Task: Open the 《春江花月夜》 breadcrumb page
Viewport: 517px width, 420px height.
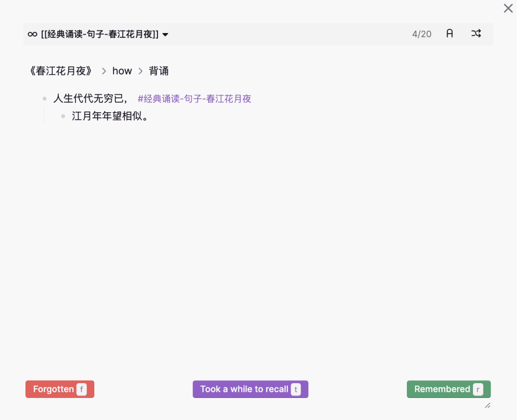Action: pos(60,71)
